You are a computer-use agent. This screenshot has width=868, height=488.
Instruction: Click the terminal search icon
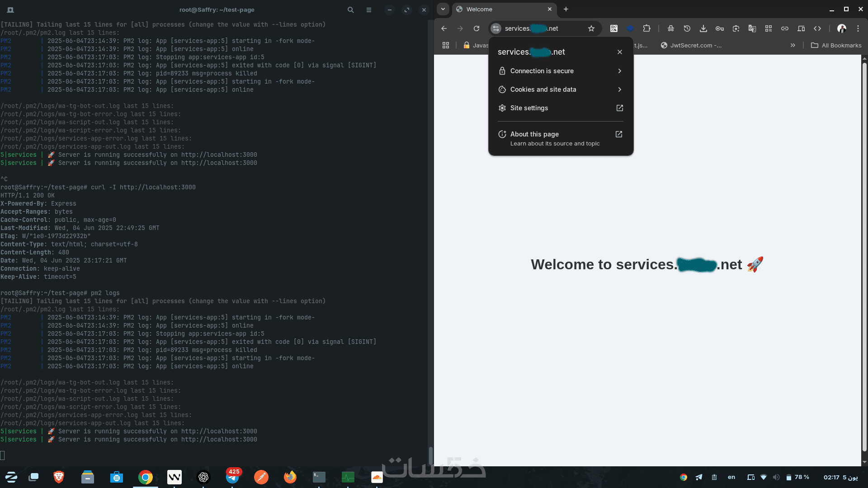[x=350, y=9]
